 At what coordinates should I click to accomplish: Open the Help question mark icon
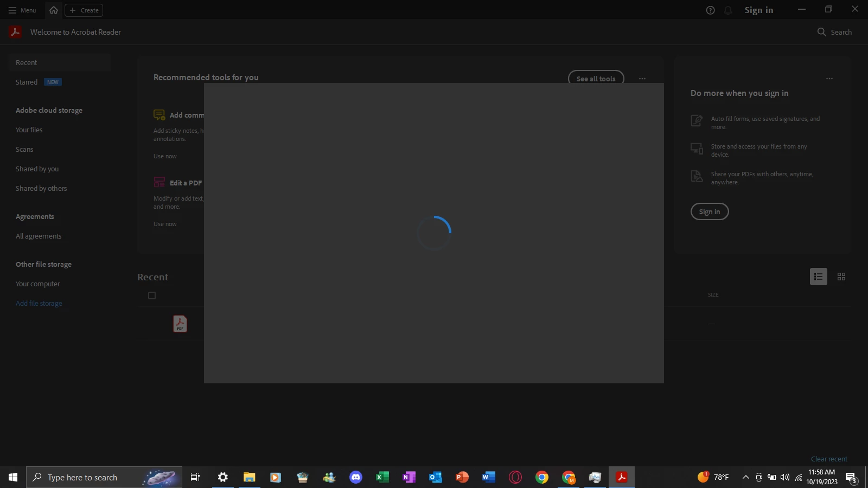pos(710,10)
